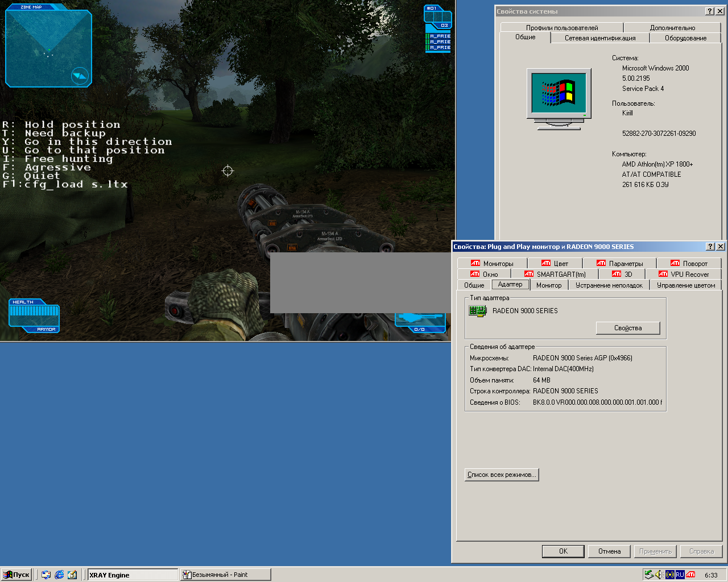Open the ATI Параметры tab
Image resolution: width=728 pixels, height=582 pixels.
pyautogui.click(x=619, y=263)
